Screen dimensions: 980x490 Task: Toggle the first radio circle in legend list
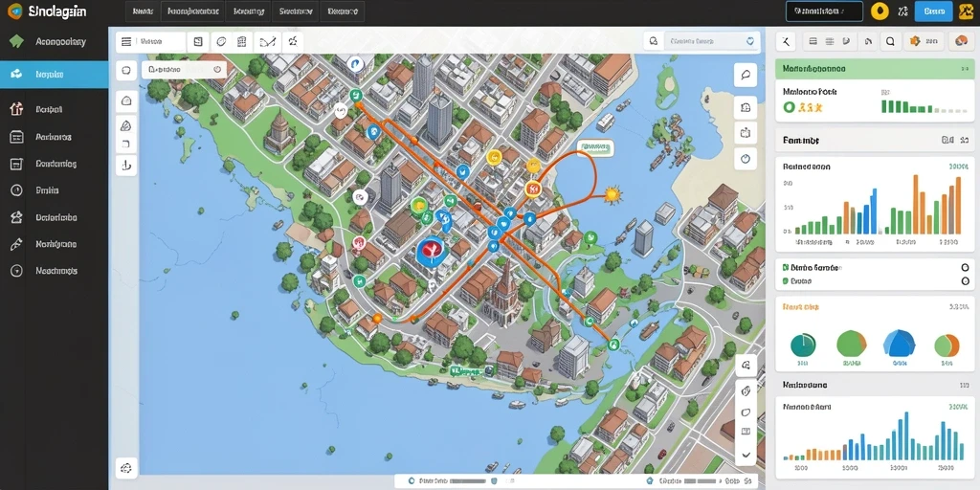coord(965,268)
